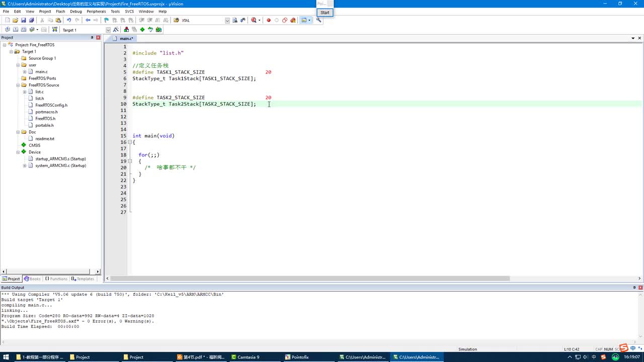644x362 pixels.
Task: Collapse the Device component node
Action: (x=18, y=152)
